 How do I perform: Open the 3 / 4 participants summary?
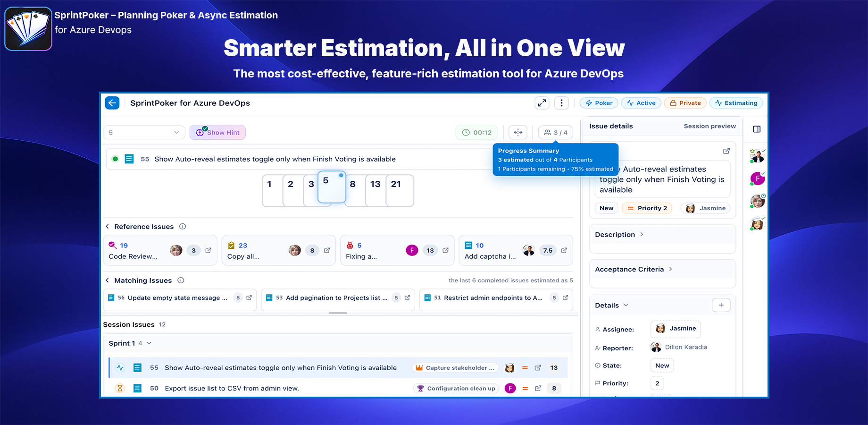(x=556, y=133)
